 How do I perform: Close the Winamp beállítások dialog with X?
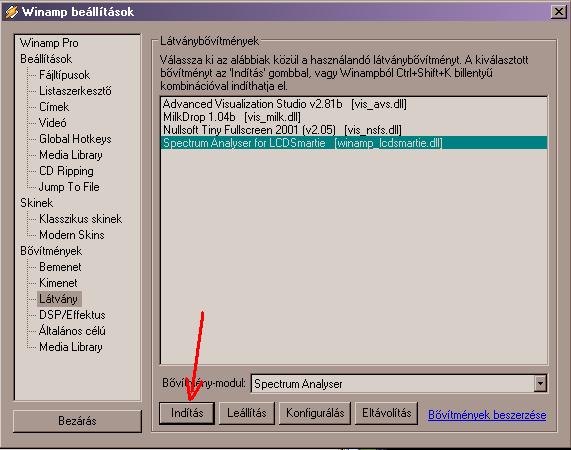point(558,12)
